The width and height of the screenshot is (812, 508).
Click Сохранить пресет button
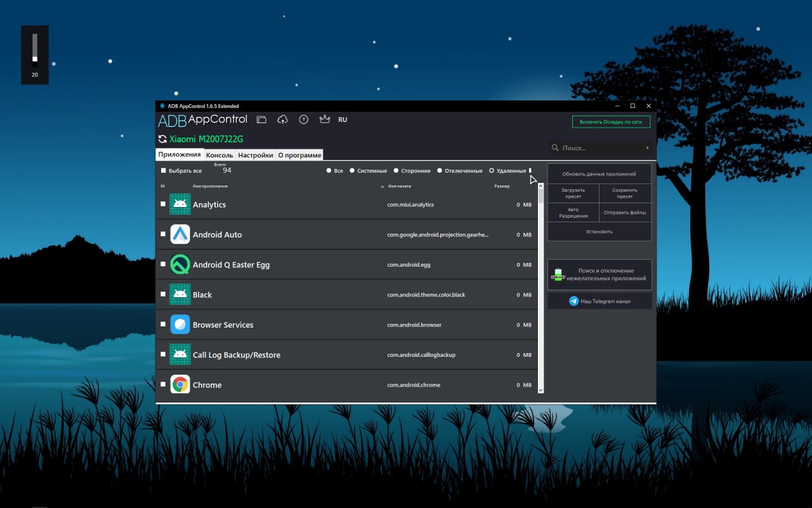(625, 193)
